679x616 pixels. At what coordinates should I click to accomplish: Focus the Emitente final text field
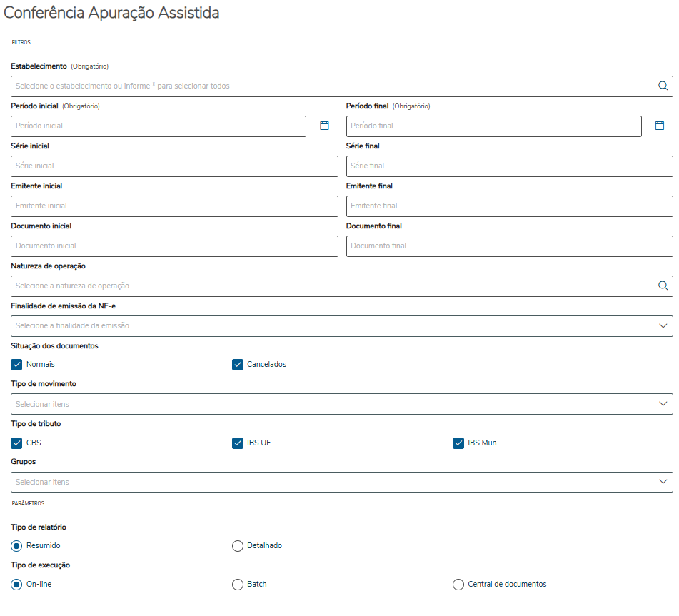tap(509, 206)
